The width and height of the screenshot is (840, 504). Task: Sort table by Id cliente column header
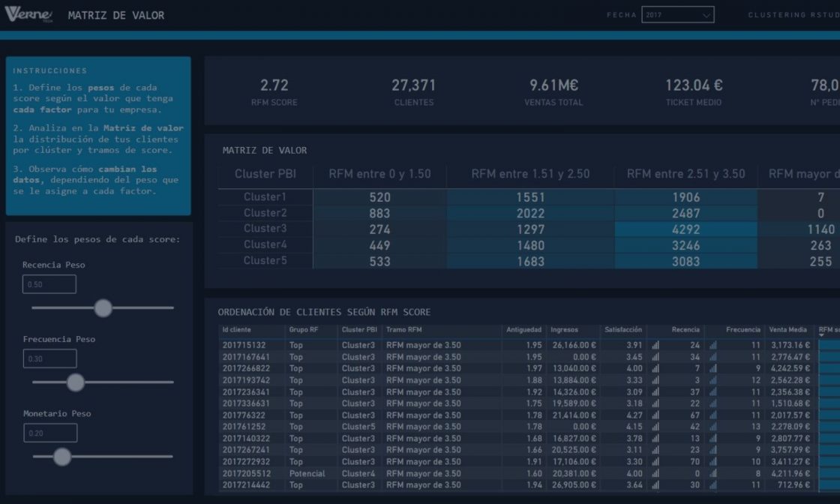pos(237,330)
